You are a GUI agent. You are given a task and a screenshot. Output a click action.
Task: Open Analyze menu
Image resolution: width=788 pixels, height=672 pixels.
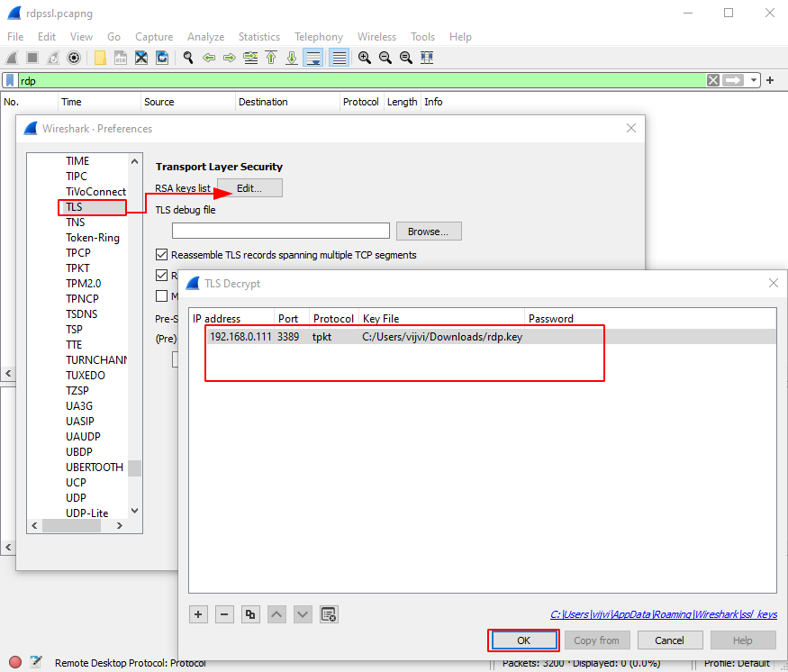point(205,37)
